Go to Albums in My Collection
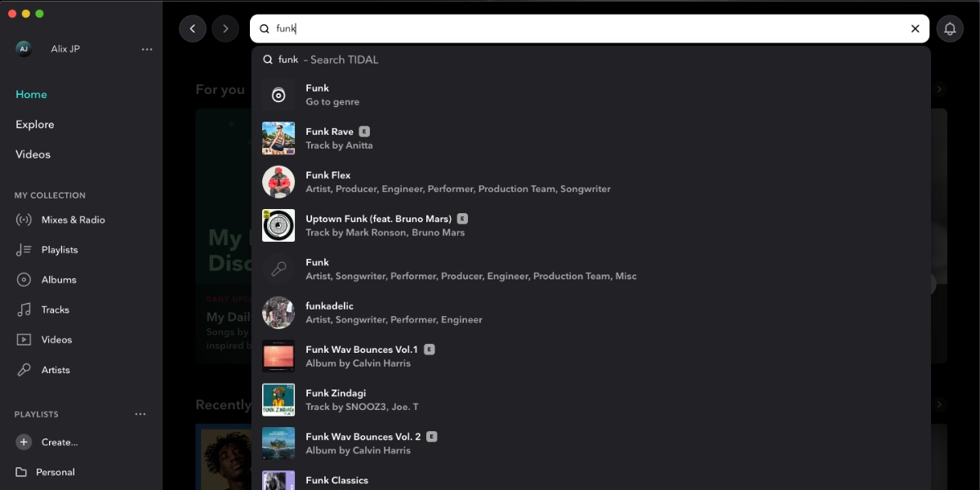 [59, 279]
